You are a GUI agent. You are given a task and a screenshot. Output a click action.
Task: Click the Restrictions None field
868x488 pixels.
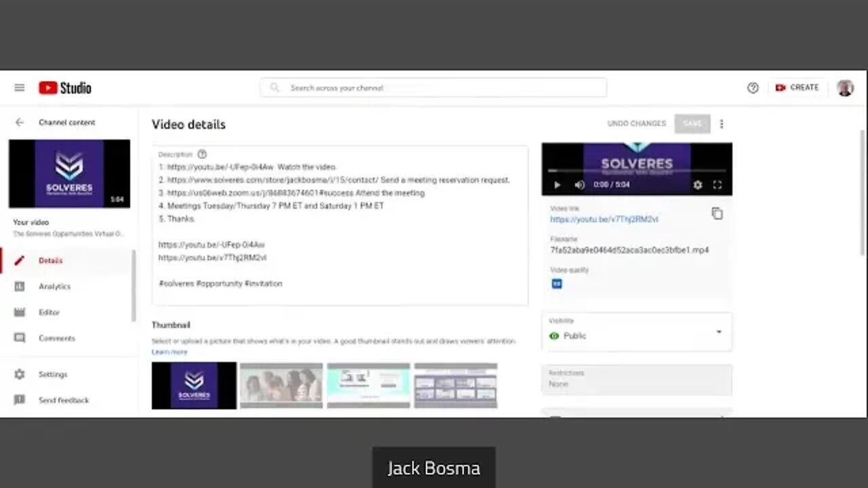pyautogui.click(x=637, y=380)
